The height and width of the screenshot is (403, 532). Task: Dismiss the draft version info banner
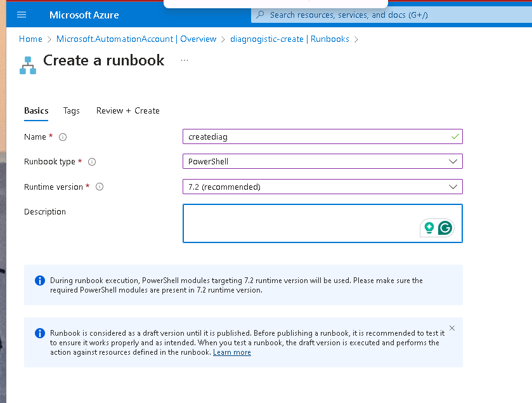[x=452, y=328]
